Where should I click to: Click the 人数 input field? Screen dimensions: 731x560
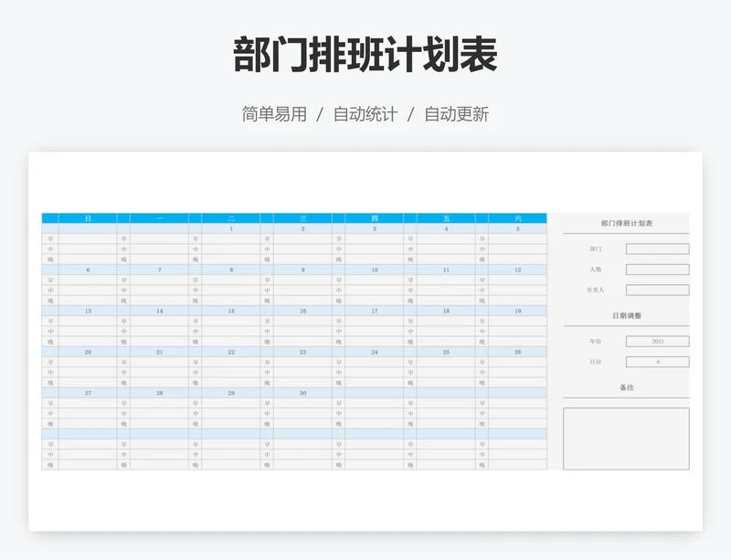[657, 269]
